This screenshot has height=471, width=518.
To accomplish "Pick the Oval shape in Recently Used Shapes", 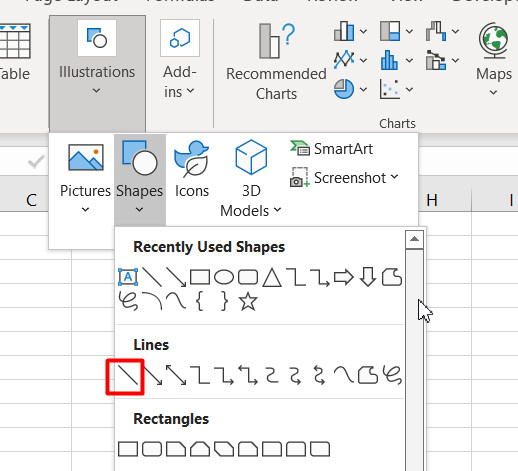I will (224, 277).
